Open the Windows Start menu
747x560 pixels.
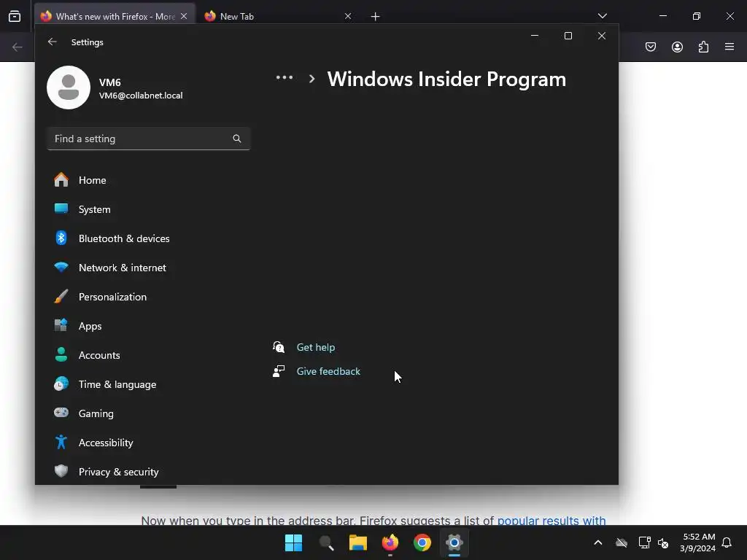coord(293,542)
